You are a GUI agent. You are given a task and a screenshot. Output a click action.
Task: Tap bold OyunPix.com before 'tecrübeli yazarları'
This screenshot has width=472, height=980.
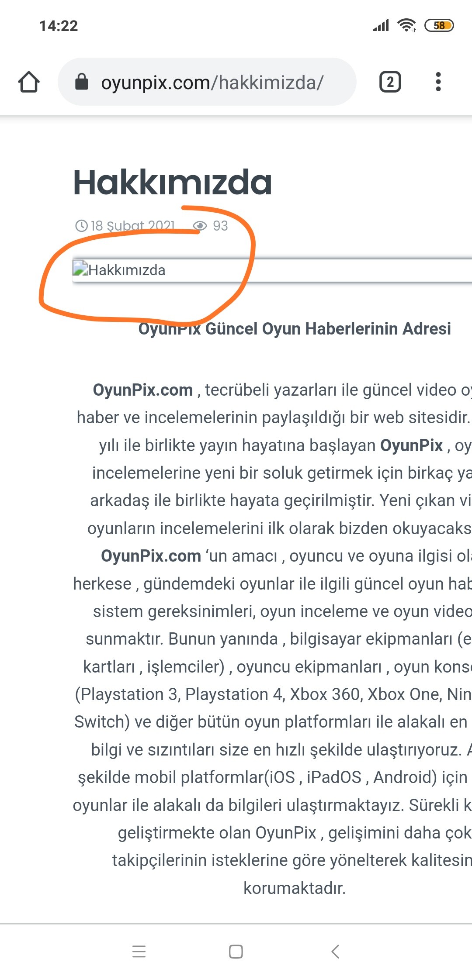click(x=143, y=390)
